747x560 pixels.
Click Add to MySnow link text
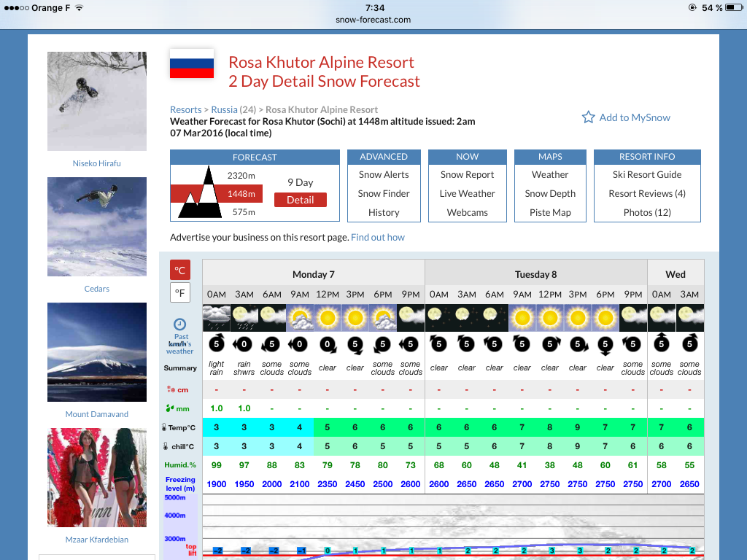(x=635, y=117)
